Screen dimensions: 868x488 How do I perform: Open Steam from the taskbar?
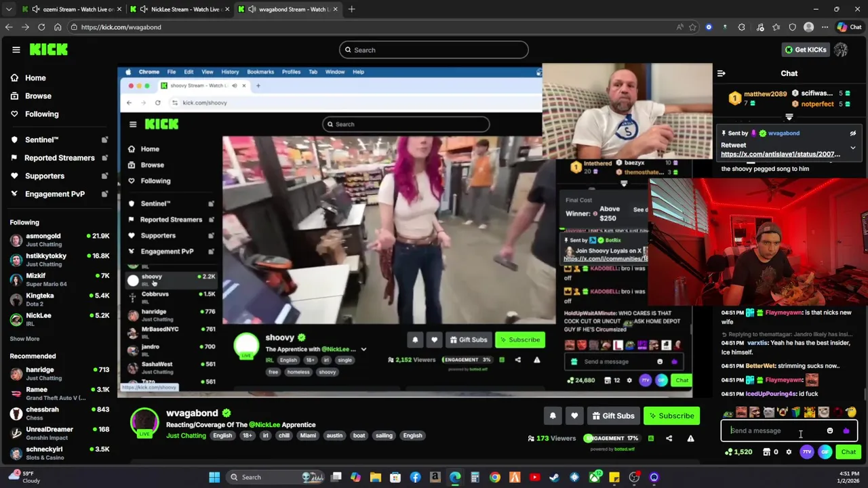tap(554, 477)
